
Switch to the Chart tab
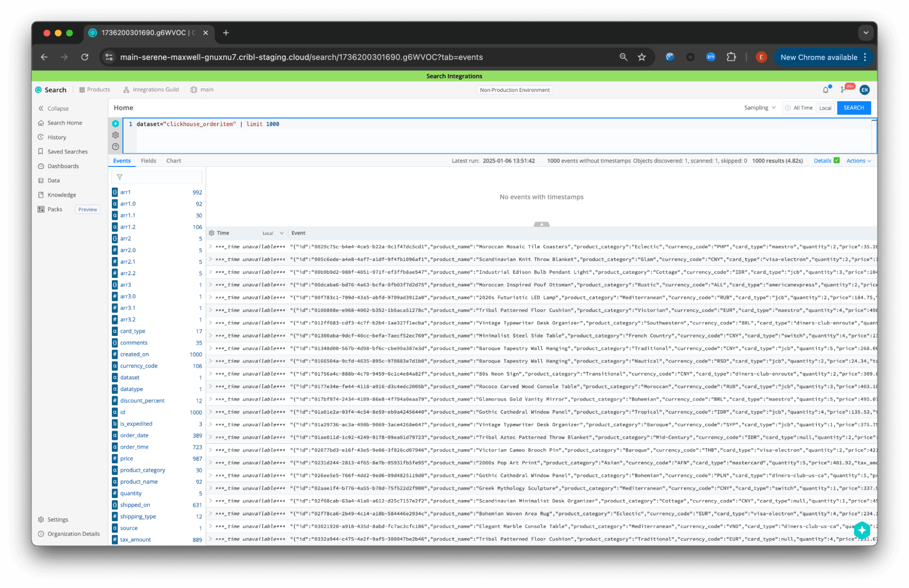pos(173,161)
